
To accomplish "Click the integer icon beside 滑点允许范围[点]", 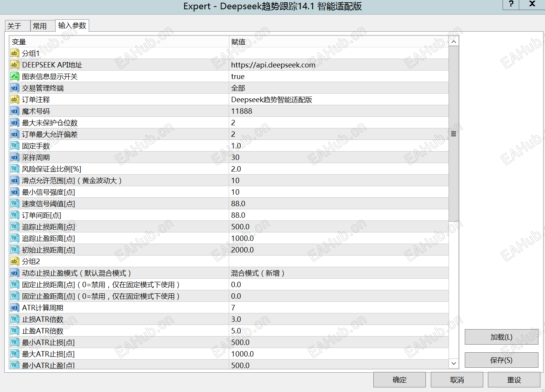I will (14, 180).
